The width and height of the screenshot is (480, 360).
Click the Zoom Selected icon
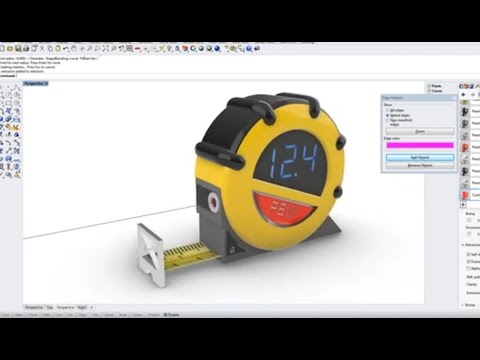[114, 49]
